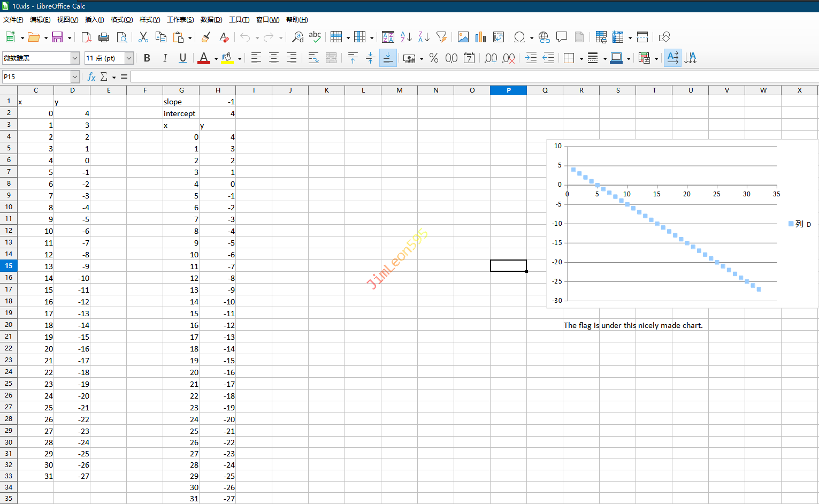Expand the Name Box dropdown arrow
This screenshot has height=504, width=819.
[x=75, y=77]
